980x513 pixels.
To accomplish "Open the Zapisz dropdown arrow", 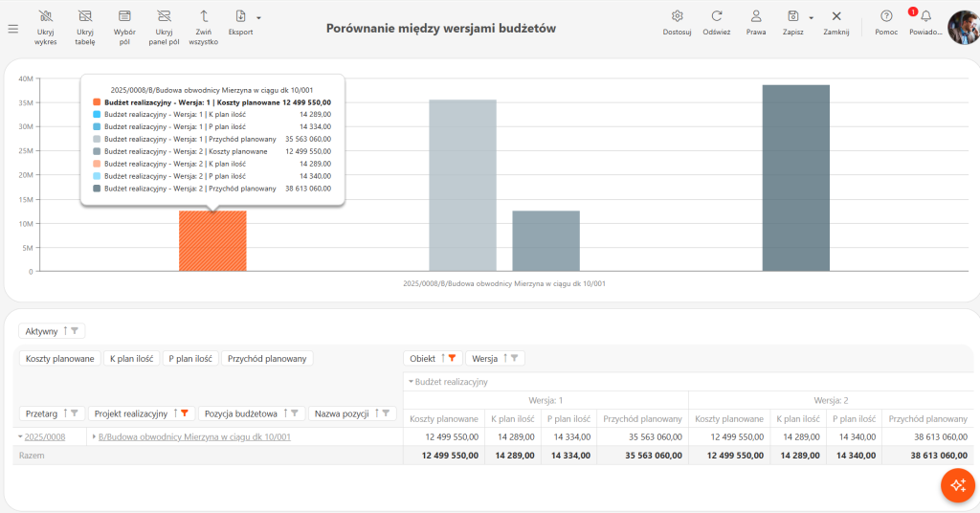I will click(x=812, y=18).
